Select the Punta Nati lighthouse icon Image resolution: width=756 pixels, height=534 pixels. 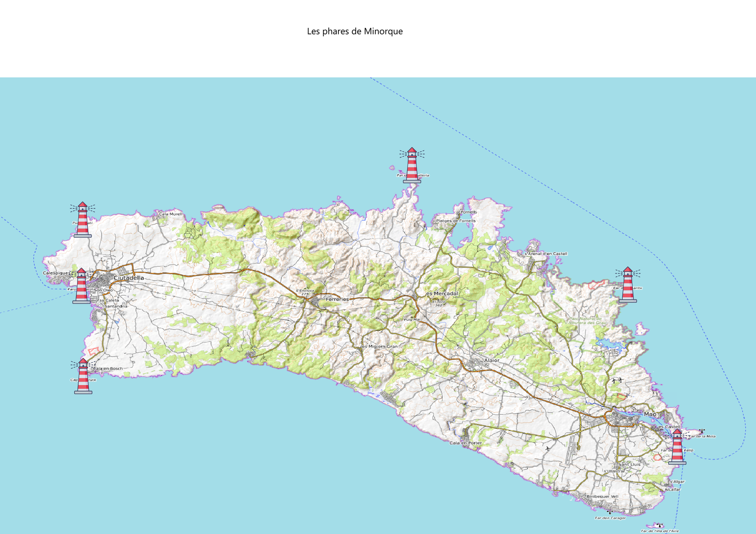click(83, 220)
